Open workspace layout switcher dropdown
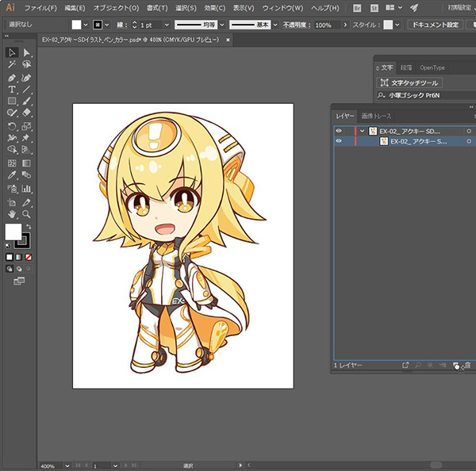This screenshot has height=471, width=476. click(x=393, y=8)
